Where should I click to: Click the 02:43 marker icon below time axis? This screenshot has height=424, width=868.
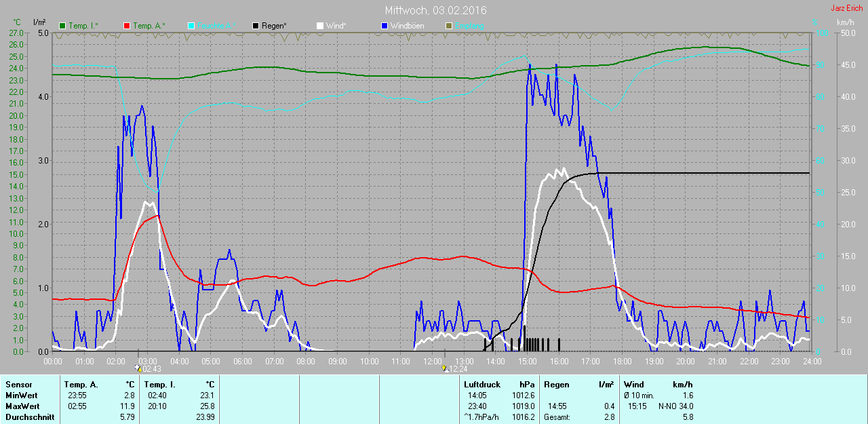[138, 368]
